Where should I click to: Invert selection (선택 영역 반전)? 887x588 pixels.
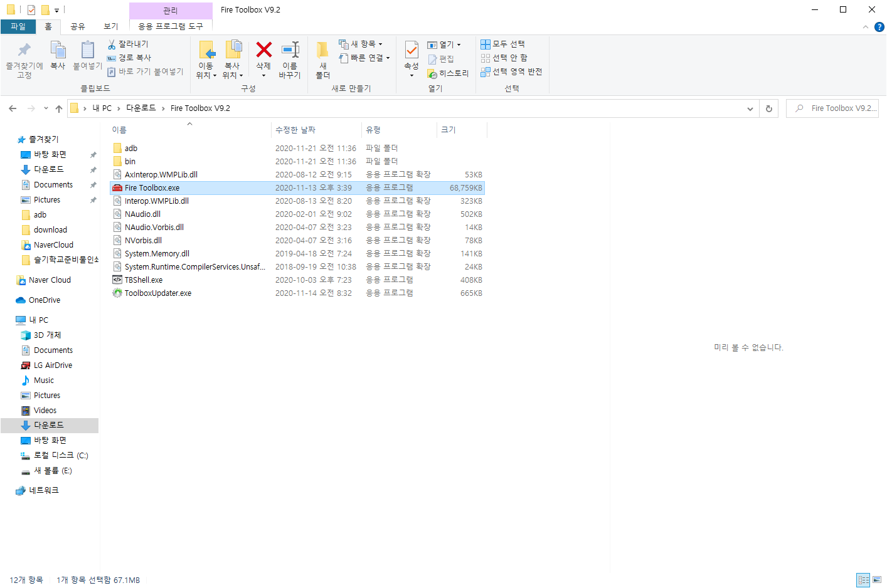tap(511, 71)
